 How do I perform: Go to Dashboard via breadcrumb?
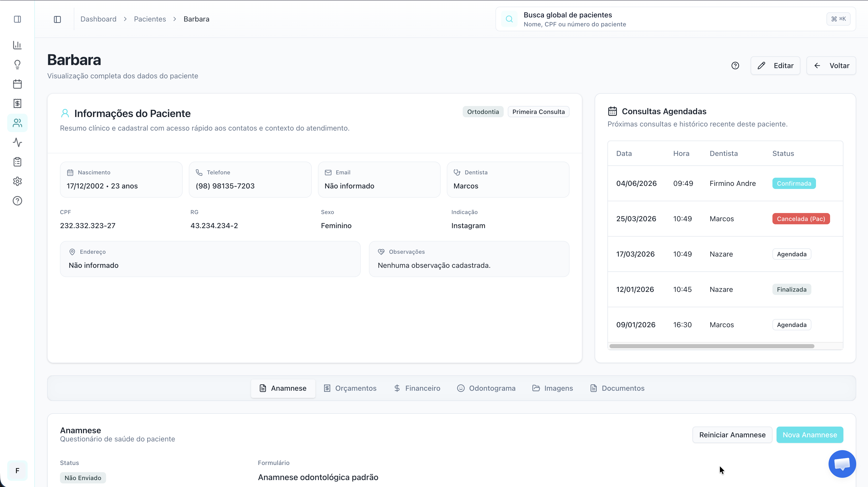coord(98,19)
